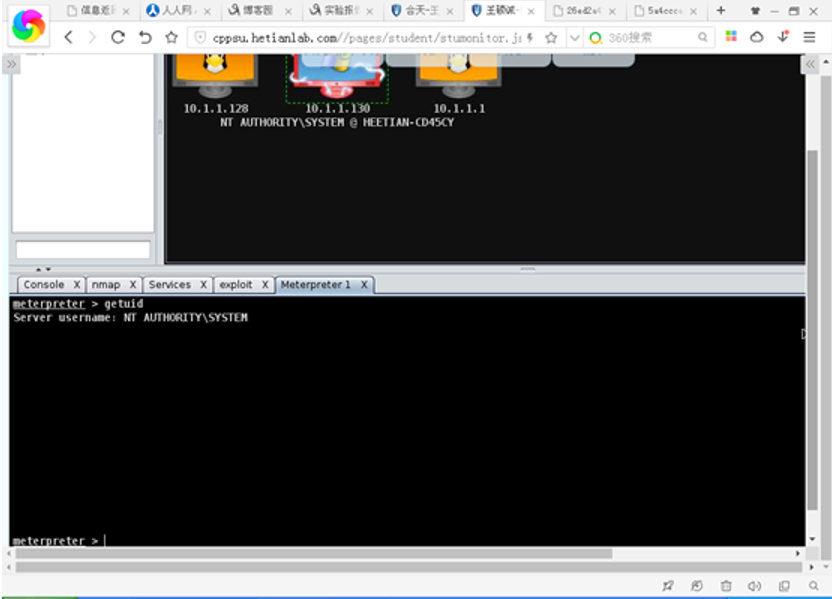Open the cloud sync icon

(x=757, y=37)
